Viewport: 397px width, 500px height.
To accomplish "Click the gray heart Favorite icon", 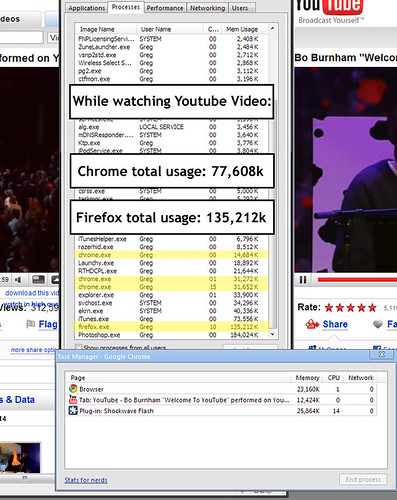I will pyautogui.click(x=377, y=324).
